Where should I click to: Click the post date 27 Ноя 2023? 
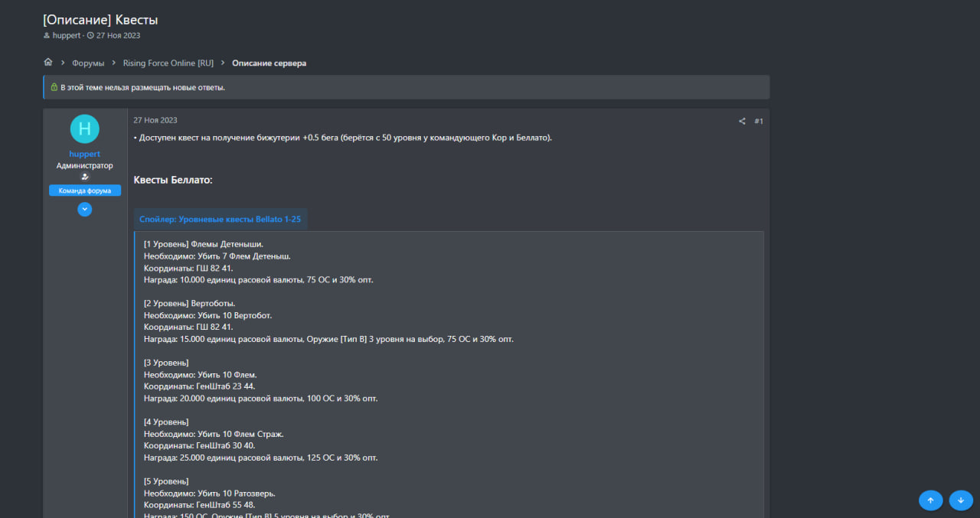(x=155, y=120)
